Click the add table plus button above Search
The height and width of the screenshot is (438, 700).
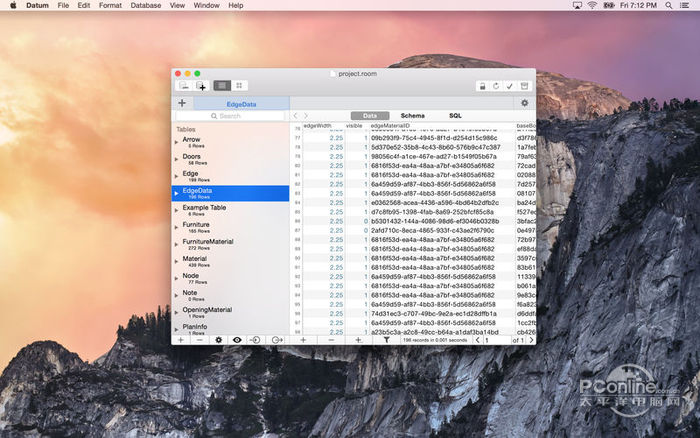[181, 102]
